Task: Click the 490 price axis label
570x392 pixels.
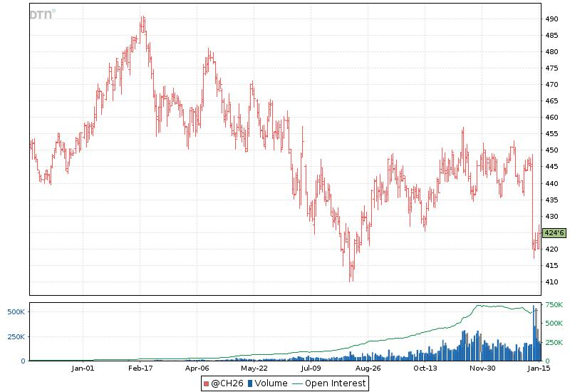Action: click(551, 19)
